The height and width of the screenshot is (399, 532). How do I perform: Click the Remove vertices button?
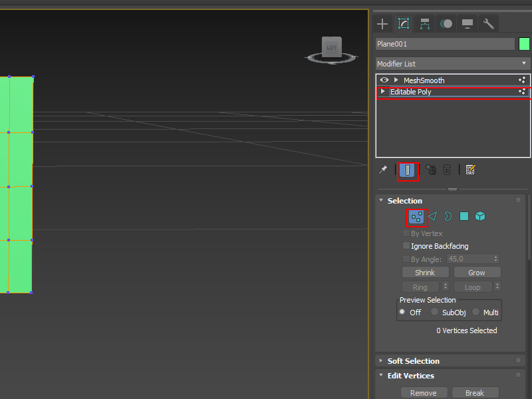click(x=424, y=393)
